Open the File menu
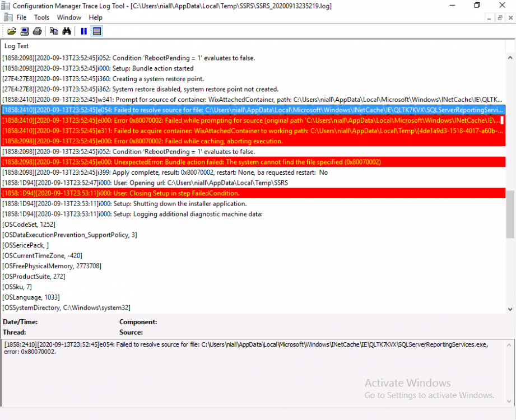Image resolution: width=516 pixels, height=420 pixels. click(x=21, y=17)
